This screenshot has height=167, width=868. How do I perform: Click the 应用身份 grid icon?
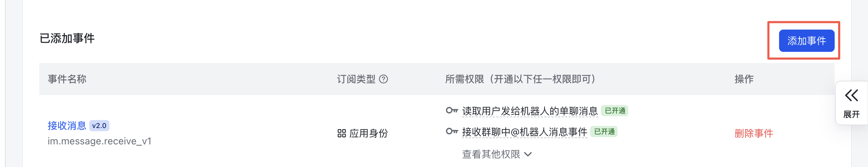pos(341,133)
